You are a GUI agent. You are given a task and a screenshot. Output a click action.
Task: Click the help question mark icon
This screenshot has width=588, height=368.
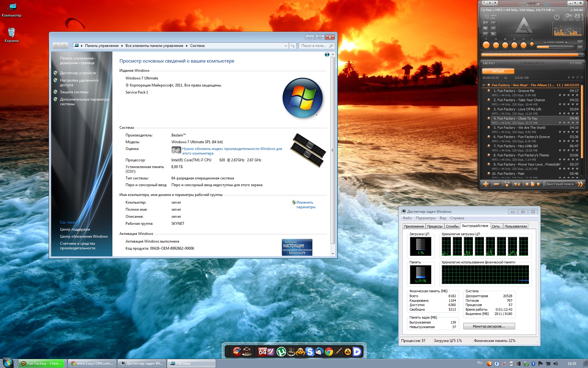click(x=327, y=55)
